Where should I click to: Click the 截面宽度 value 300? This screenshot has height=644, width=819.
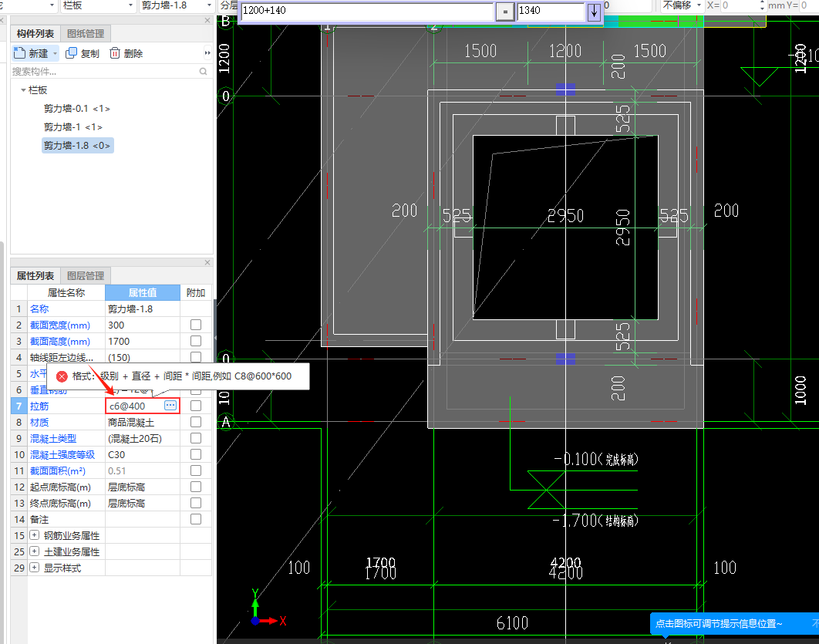tap(143, 325)
